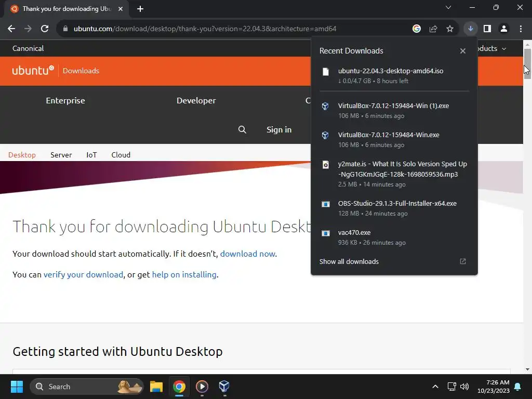The height and width of the screenshot is (399, 532).
Task: Expand the Products dropdown chevron
Action: (x=504, y=49)
